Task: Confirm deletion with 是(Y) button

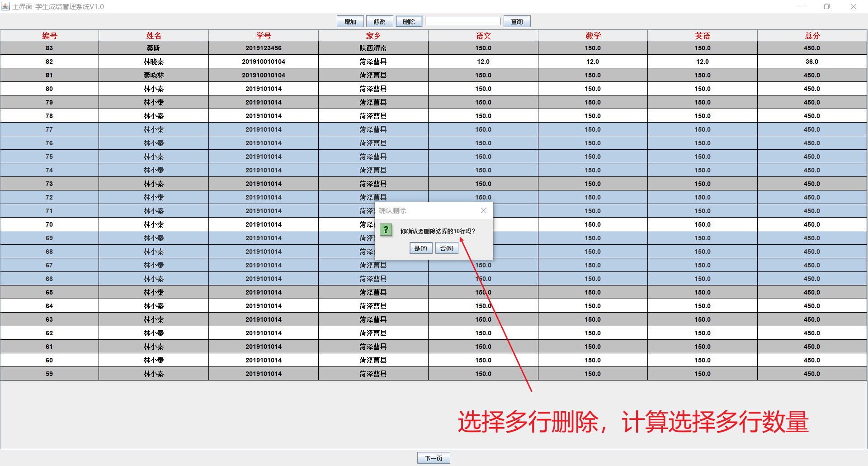Action: [x=420, y=248]
